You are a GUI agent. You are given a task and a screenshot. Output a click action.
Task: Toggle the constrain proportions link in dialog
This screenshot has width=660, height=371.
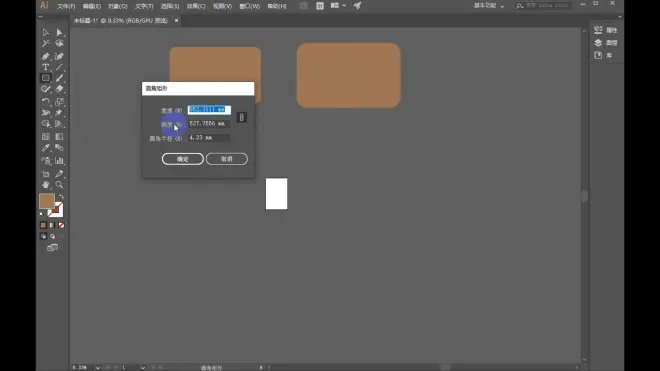coord(242,117)
